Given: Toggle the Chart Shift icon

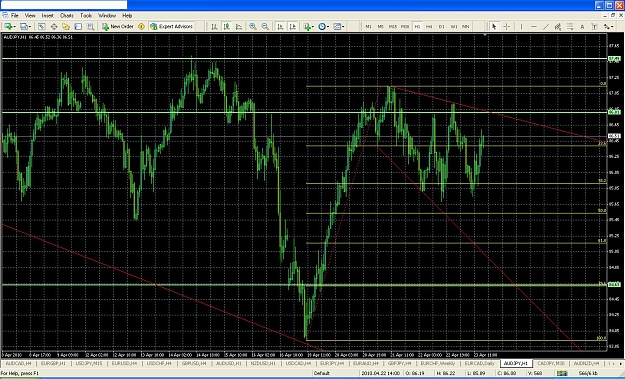Looking at the screenshot, I should [x=293, y=26].
